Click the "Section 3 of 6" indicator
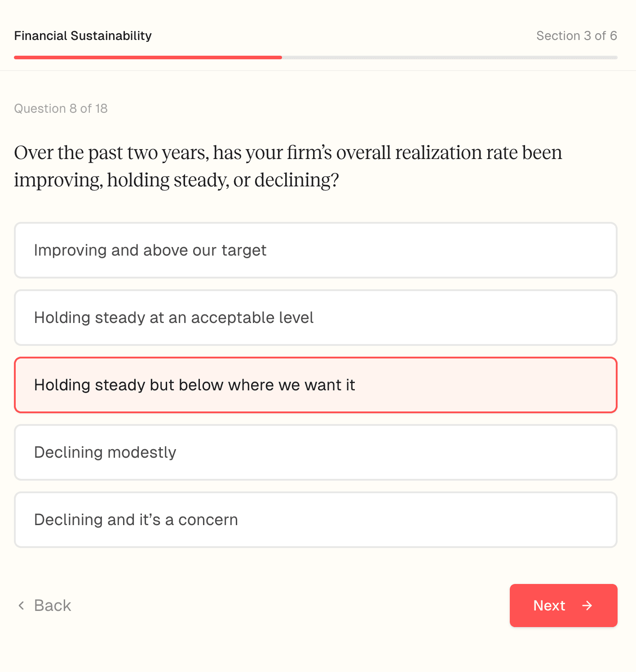636x672 pixels. coord(576,36)
